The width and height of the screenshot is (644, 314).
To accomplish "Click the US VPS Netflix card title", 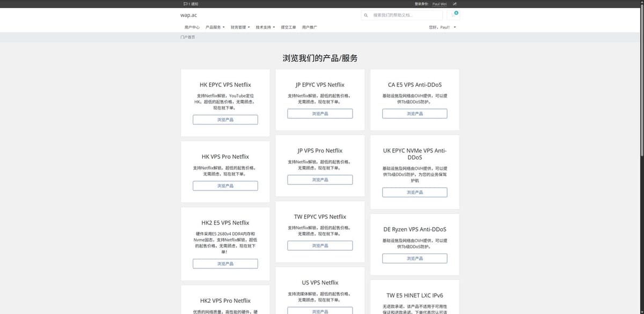I will click(320, 282).
